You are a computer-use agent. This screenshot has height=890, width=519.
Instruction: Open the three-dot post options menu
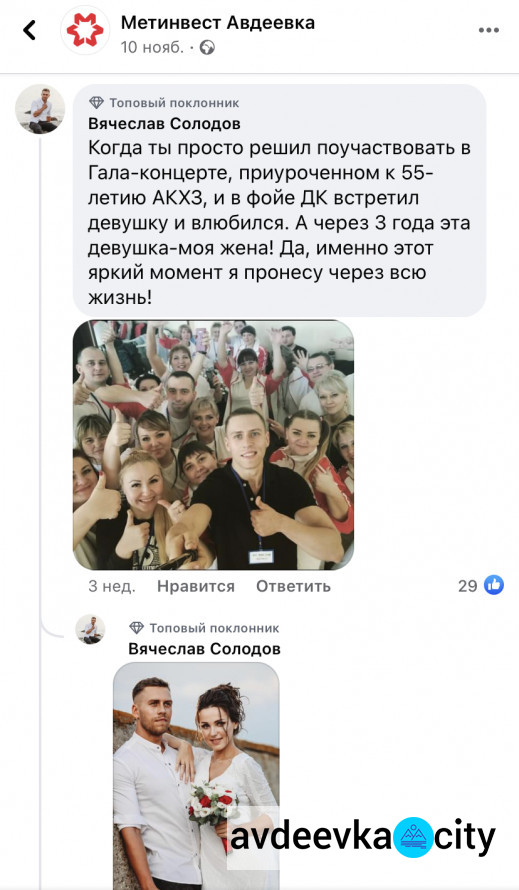488,31
